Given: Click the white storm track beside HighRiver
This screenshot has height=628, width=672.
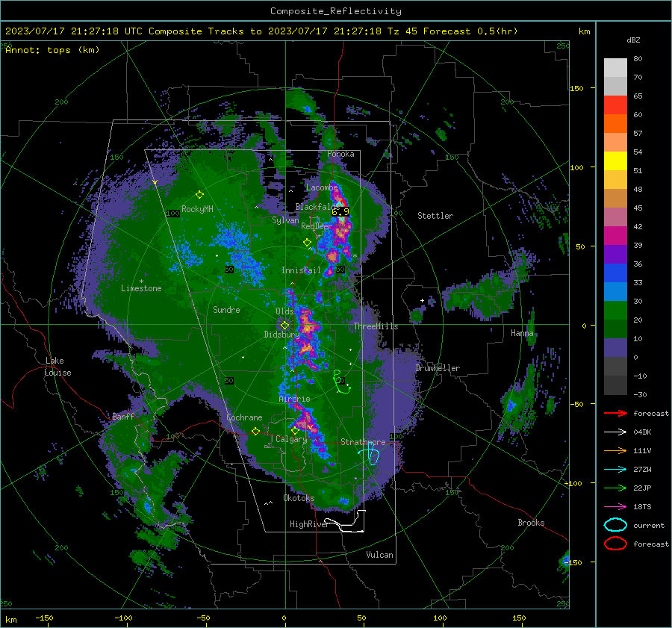Looking at the screenshot, I should tap(346, 522).
